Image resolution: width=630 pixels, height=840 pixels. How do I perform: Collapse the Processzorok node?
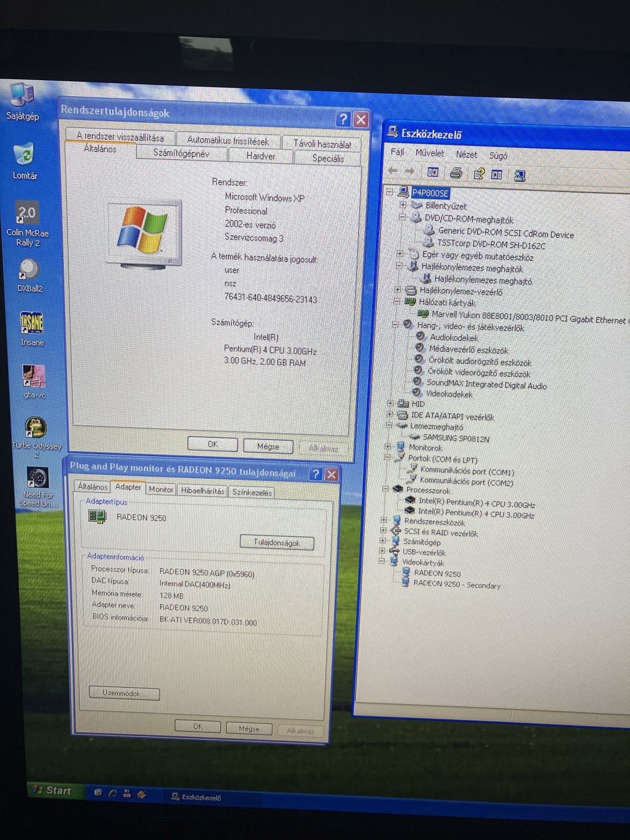click(x=385, y=489)
